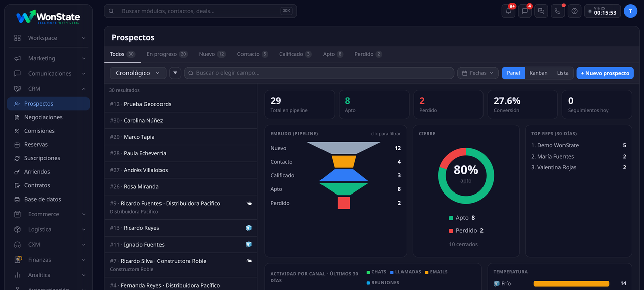Open prospect Prueba Geocoords
This screenshot has width=644, height=290.
[x=180, y=104]
